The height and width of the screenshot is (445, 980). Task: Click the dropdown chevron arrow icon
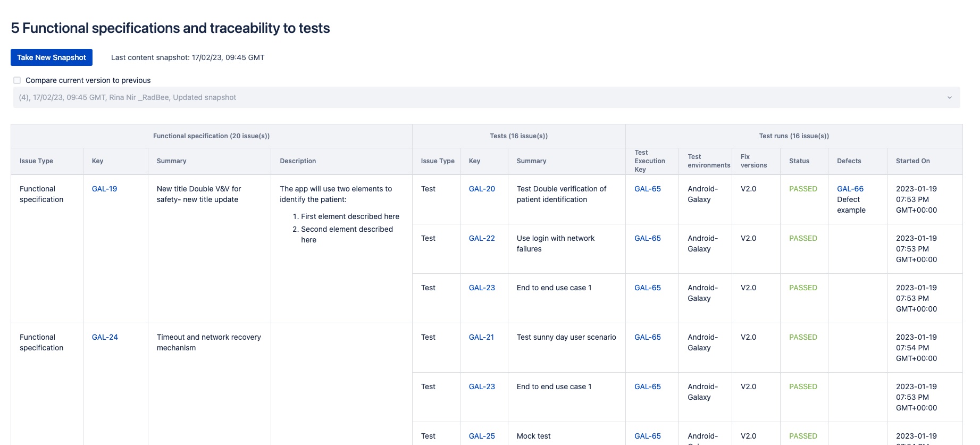(x=949, y=97)
